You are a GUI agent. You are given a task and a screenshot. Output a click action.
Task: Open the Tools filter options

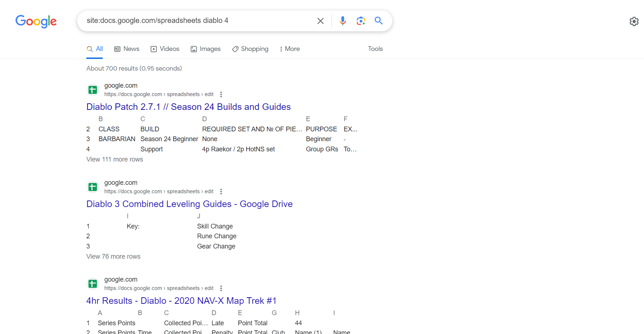click(x=375, y=49)
